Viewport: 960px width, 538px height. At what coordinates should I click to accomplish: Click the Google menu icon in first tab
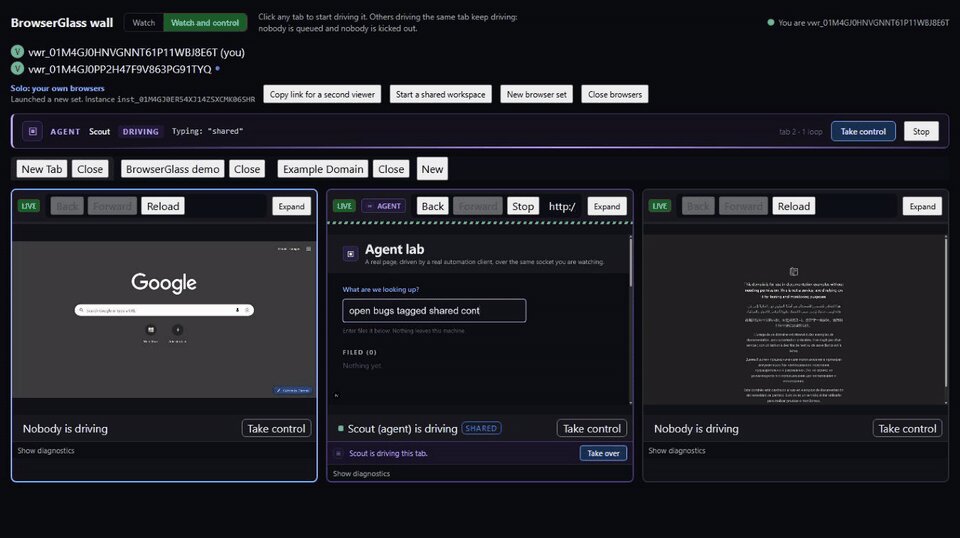(x=308, y=249)
